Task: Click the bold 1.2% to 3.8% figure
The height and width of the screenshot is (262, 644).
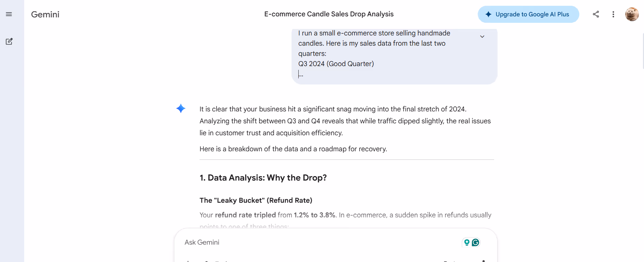Action: pyautogui.click(x=315, y=215)
